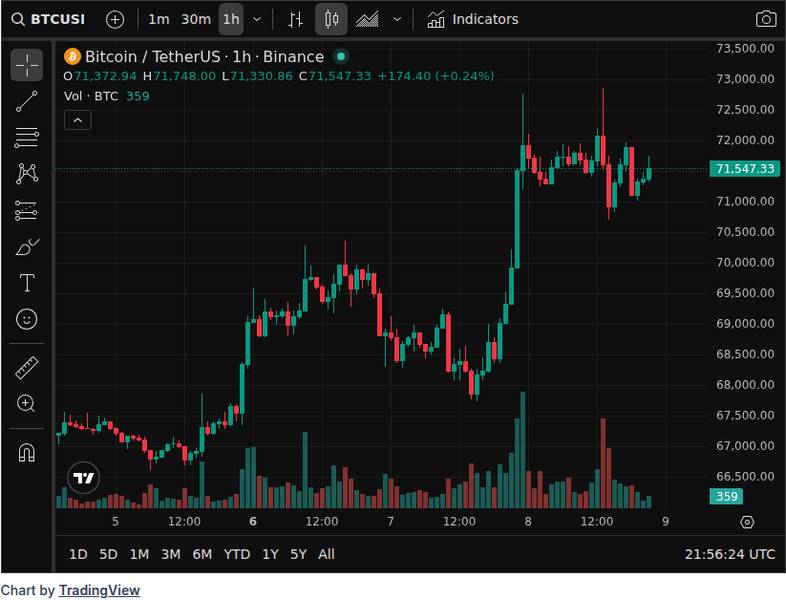Select the crosshair cursor tool
Screen dimensions: 786x600
coord(27,65)
